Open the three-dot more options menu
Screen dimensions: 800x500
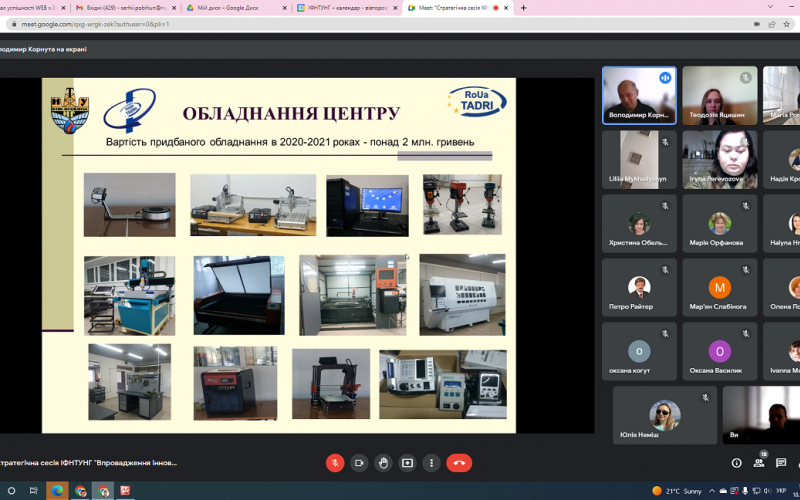431,463
